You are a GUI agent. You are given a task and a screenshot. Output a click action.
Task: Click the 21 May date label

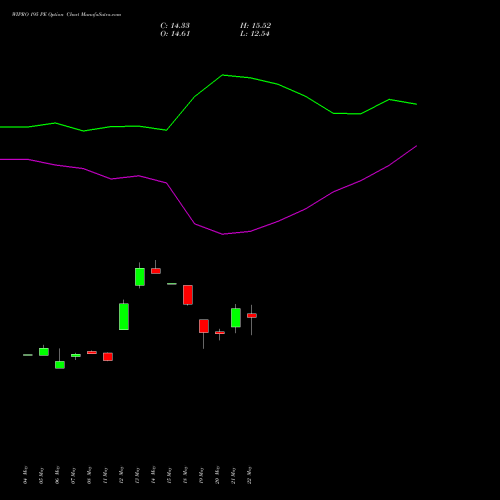[x=234, y=475]
